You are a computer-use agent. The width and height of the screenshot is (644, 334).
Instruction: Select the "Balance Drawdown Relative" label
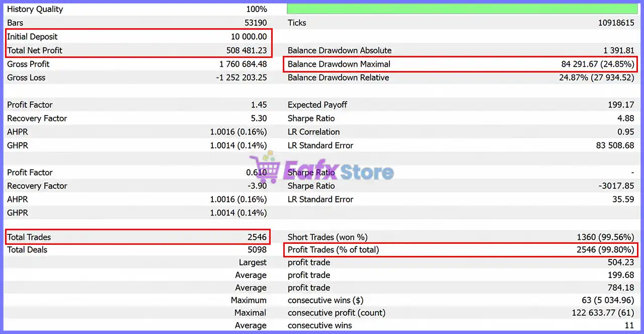point(338,78)
